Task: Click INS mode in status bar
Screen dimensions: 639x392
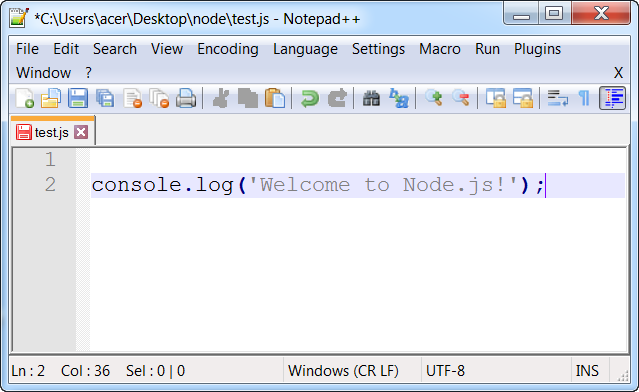Action: coord(587,371)
